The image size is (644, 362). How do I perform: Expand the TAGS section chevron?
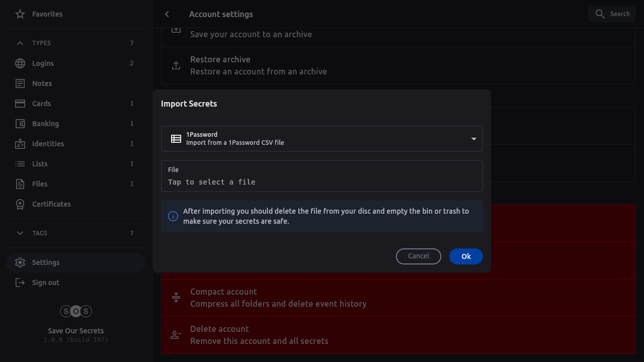pos(20,233)
